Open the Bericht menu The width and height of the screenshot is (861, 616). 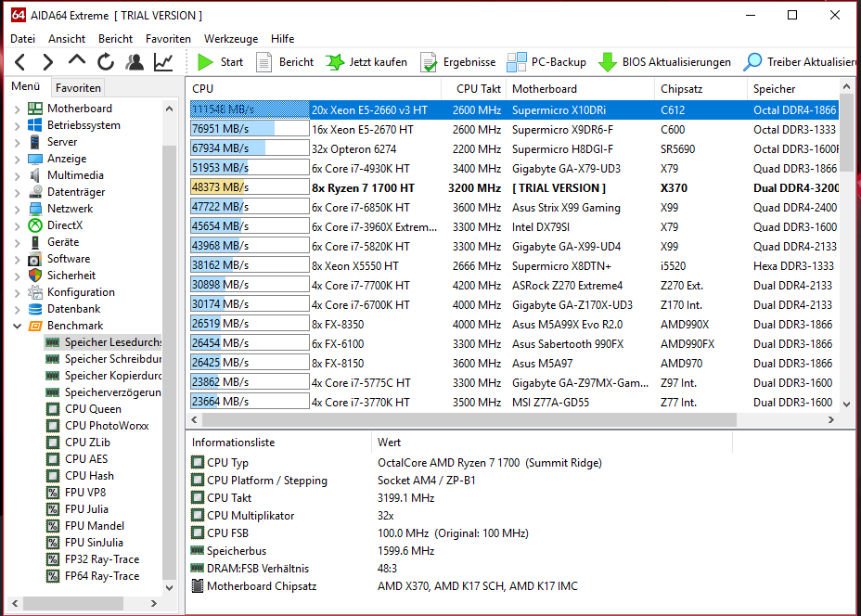[115, 38]
